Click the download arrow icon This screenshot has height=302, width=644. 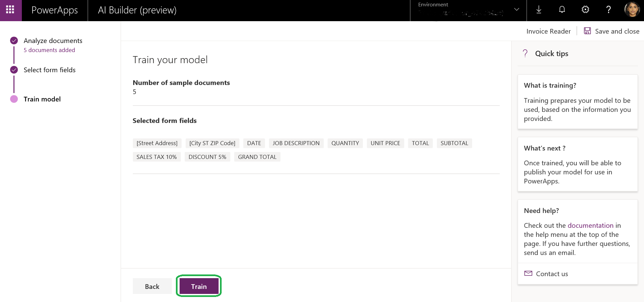(x=538, y=10)
